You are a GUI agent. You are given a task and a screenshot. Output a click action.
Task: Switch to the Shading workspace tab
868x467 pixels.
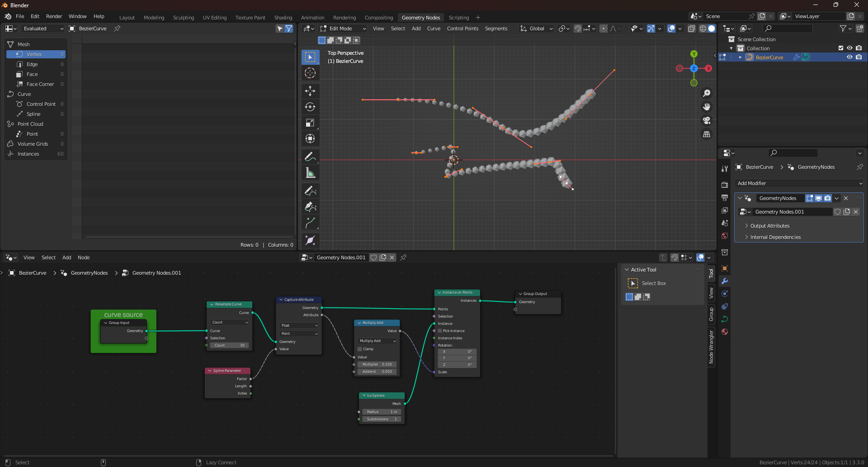[283, 18]
